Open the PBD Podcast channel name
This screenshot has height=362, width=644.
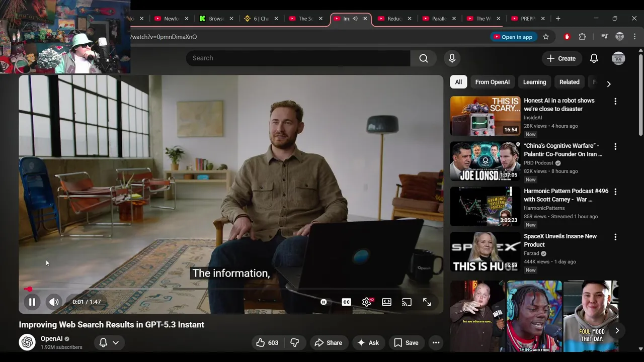click(x=538, y=163)
